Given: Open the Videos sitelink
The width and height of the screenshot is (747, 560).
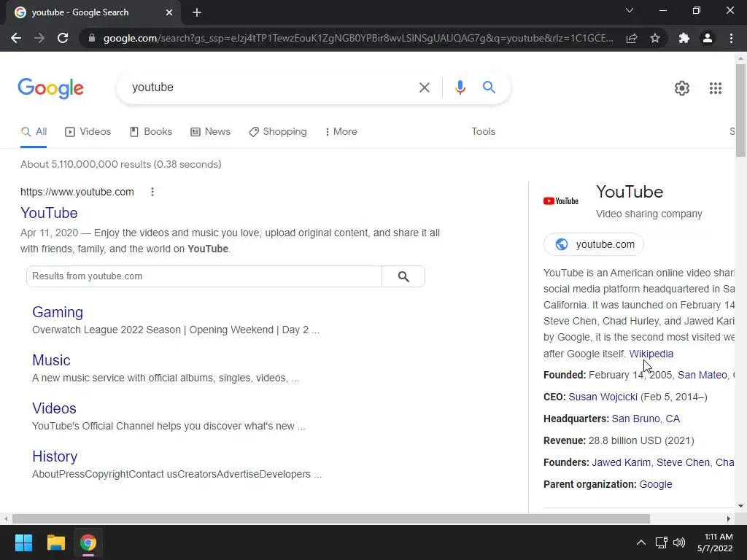Looking at the screenshot, I should coord(54,408).
